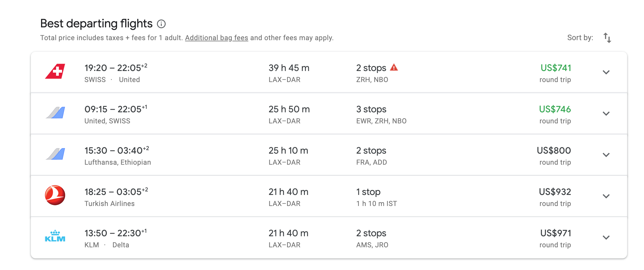The height and width of the screenshot is (270, 644).
Task: Click the SWISS airline logo
Action: 55,72
